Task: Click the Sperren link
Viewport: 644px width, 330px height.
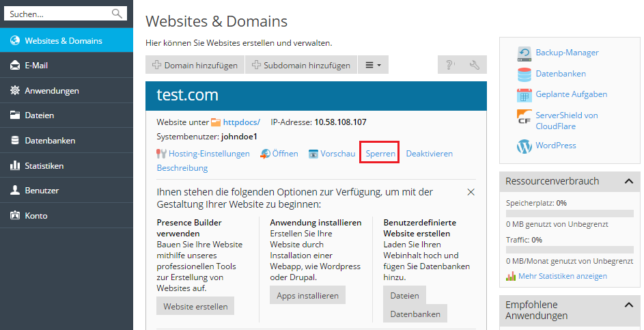Action: tap(380, 154)
